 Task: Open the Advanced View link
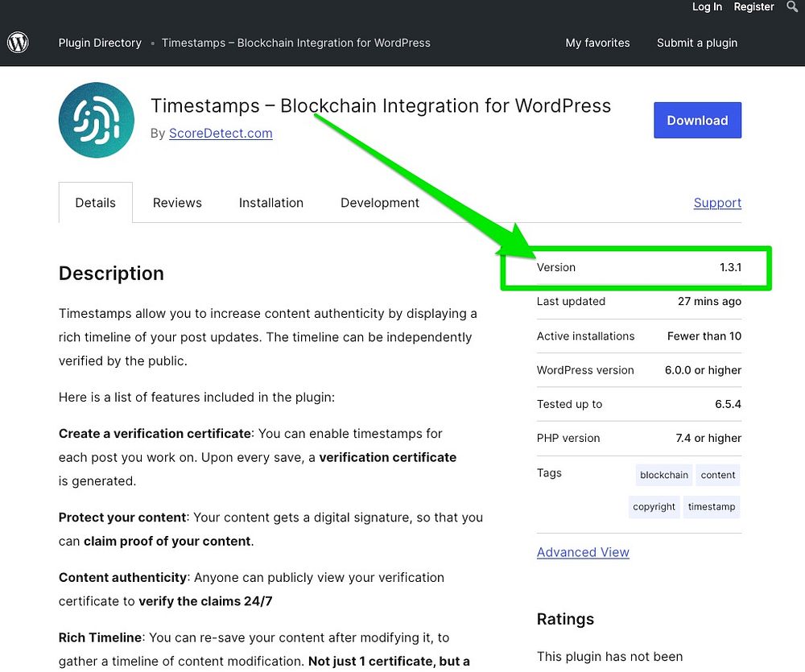(583, 552)
